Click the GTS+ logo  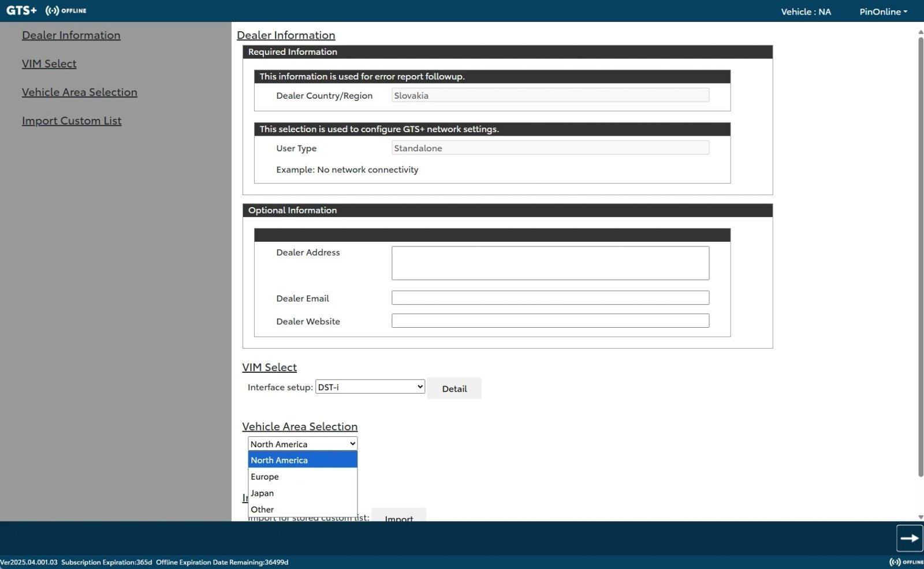tap(21, 10)
